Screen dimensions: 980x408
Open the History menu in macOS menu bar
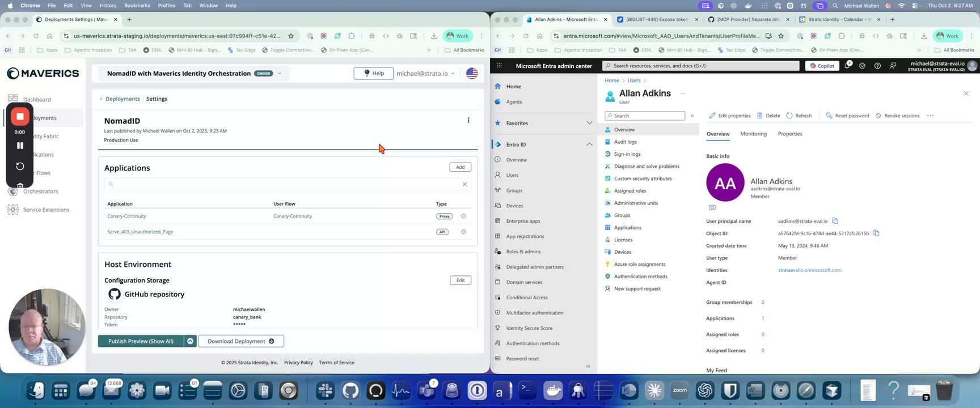tap(108, 6)
